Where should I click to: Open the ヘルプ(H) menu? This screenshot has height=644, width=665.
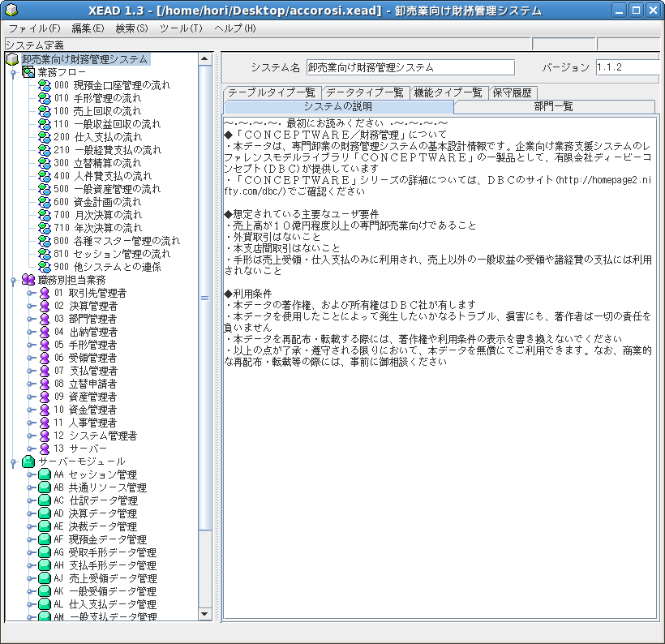(235, 28)
